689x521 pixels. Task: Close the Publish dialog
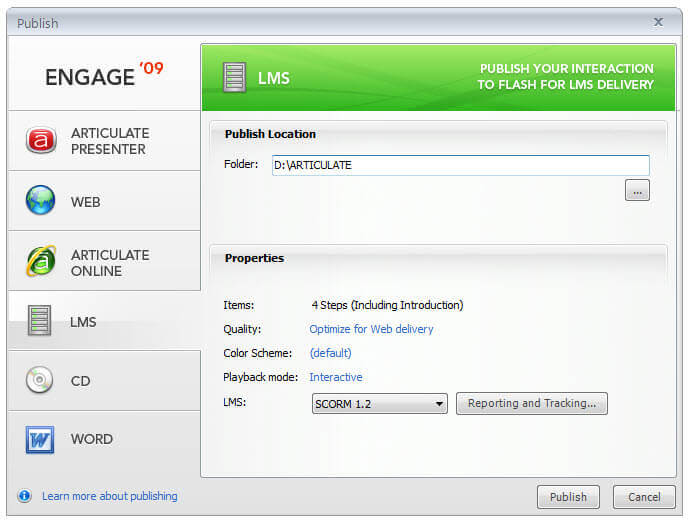[658, 22]
